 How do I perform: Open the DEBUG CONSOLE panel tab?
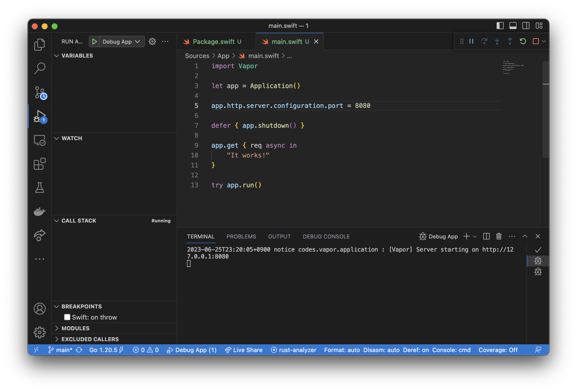(326, 237)
